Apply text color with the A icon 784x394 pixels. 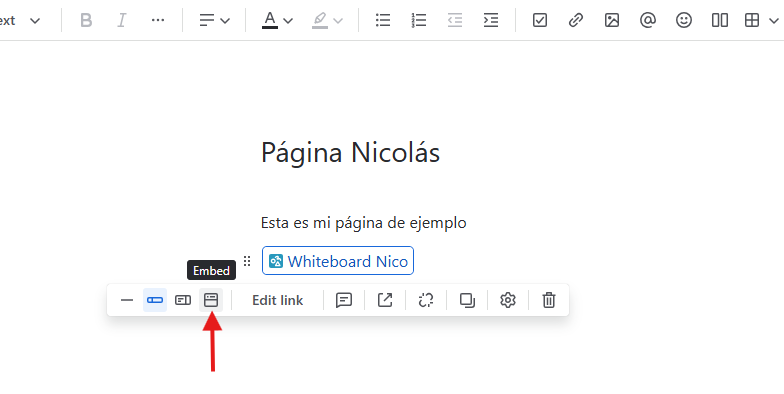pyautogui.click(x=270, y=20)
